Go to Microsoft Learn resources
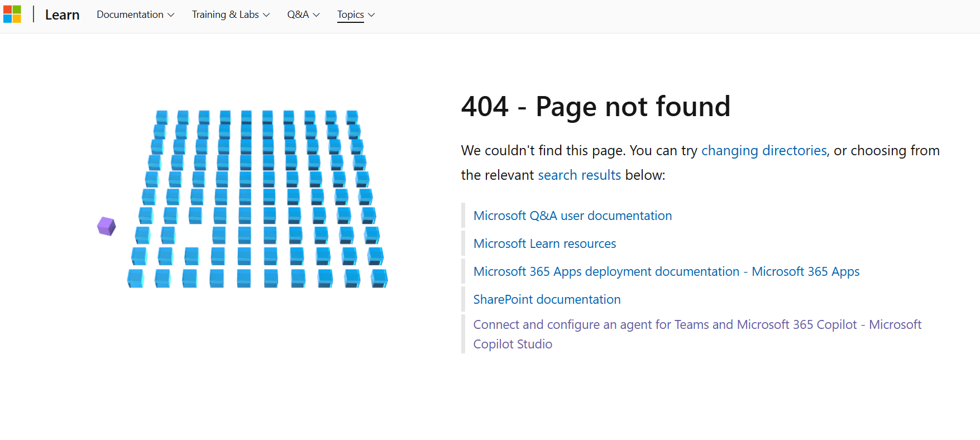 pos(544,243)
